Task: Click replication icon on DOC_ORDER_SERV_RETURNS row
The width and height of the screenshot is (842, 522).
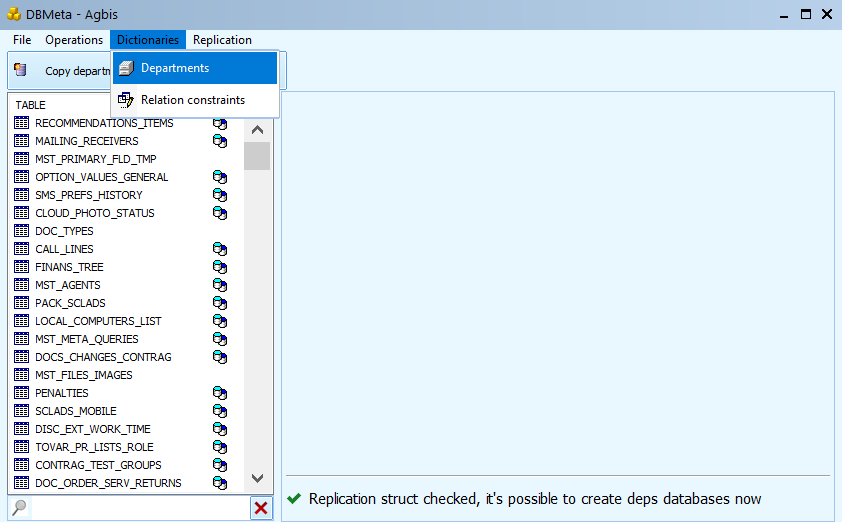Action: coord(220,483)
